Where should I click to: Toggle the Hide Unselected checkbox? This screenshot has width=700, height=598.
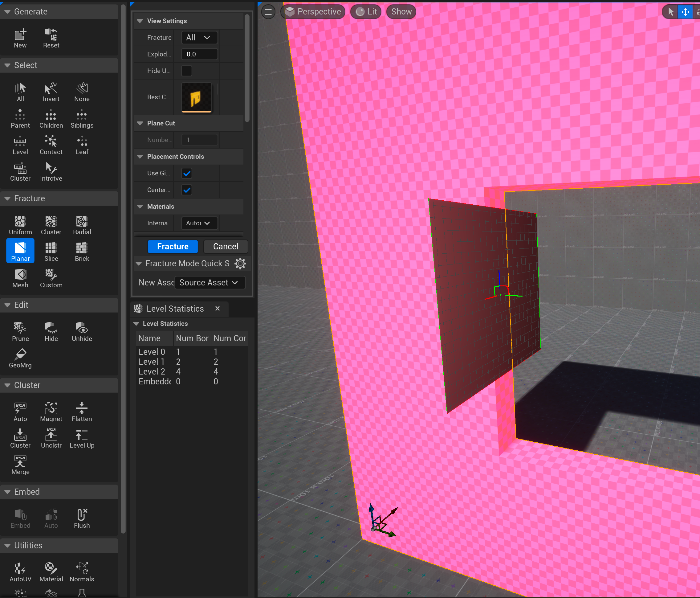click(x=186, y=71)
